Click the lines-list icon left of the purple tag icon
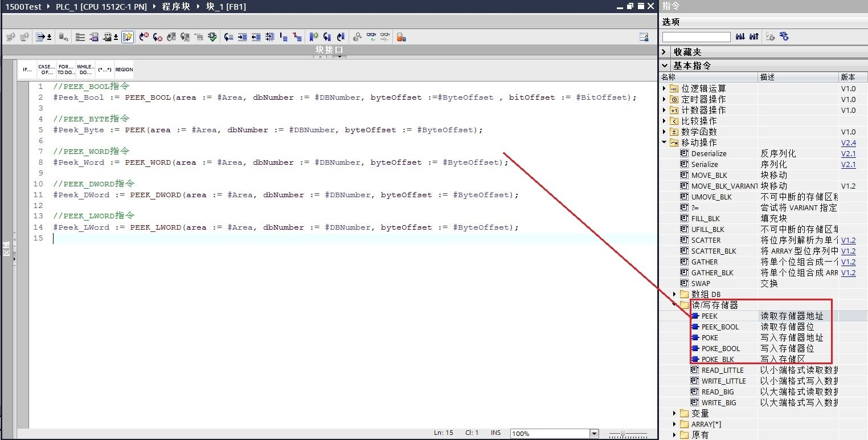Image resolution: width=868 pixels, height=440 pixels. click(80, 37)
